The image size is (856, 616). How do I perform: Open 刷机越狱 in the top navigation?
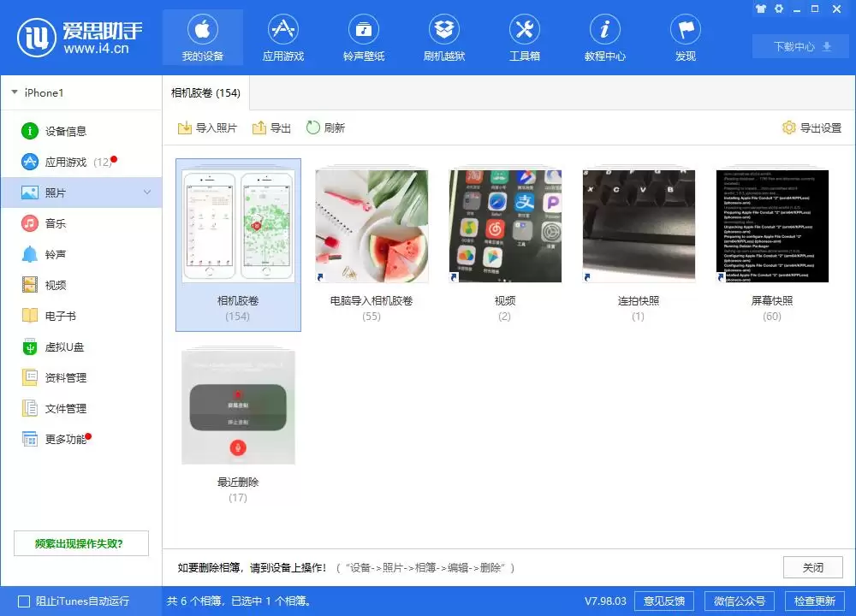pos(443,38)
